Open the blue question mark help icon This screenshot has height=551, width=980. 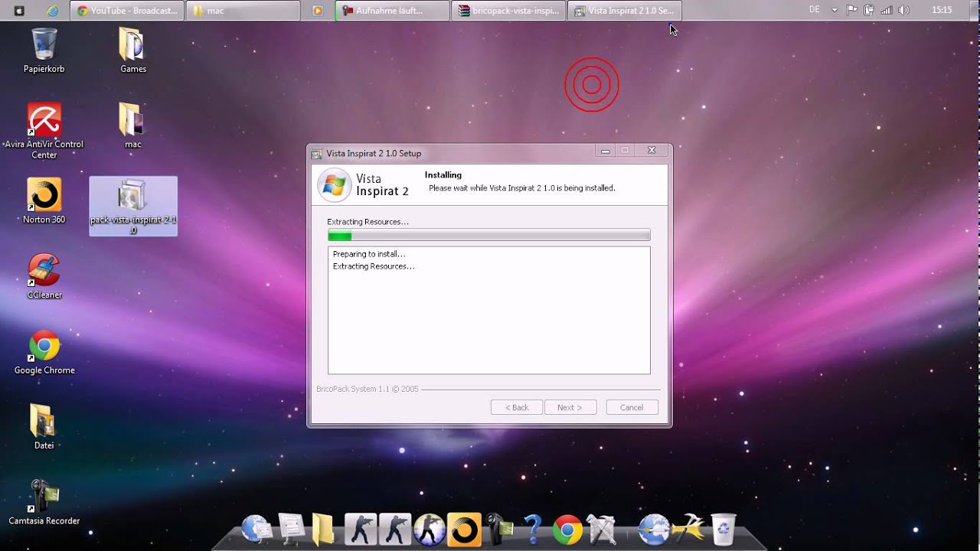tap(533, 529)
